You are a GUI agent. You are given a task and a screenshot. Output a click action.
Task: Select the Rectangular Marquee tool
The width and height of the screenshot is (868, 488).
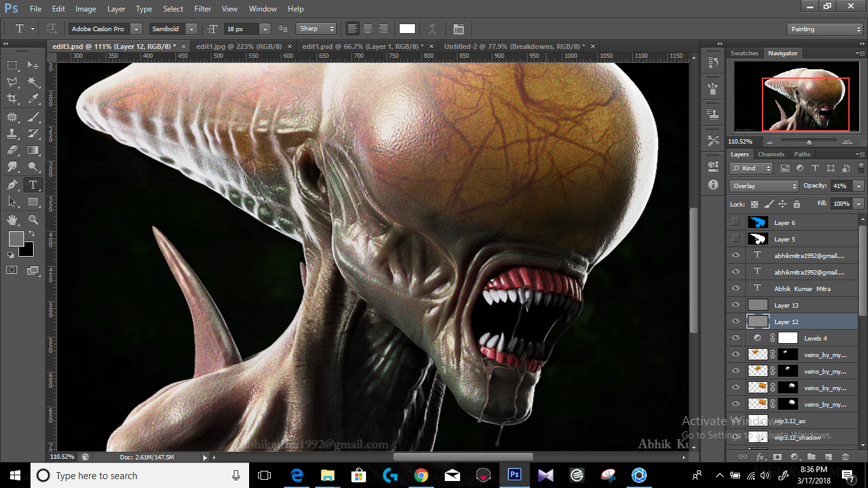tap(12, 65)
